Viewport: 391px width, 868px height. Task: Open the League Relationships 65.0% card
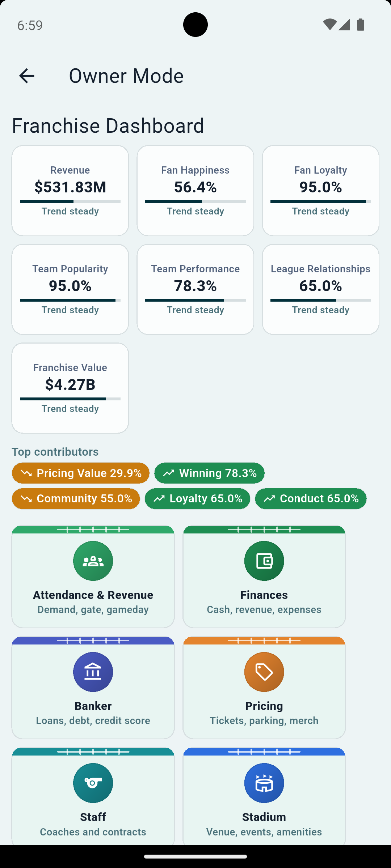click(321, 289)
